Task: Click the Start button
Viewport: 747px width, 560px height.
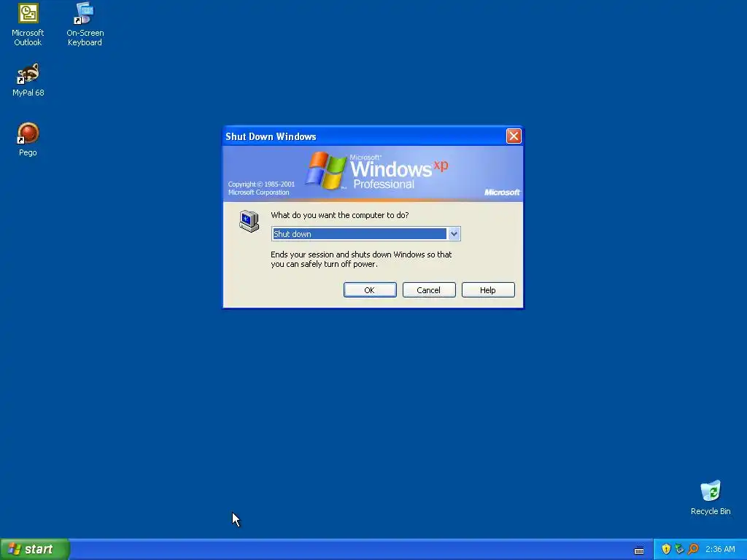Action: tap(35, 549)
